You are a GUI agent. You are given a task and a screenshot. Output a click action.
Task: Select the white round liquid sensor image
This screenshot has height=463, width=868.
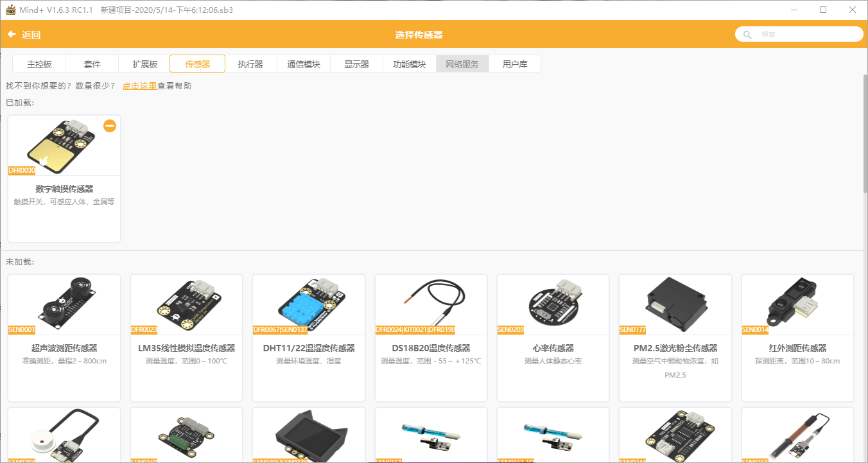[x=64, y=435]
